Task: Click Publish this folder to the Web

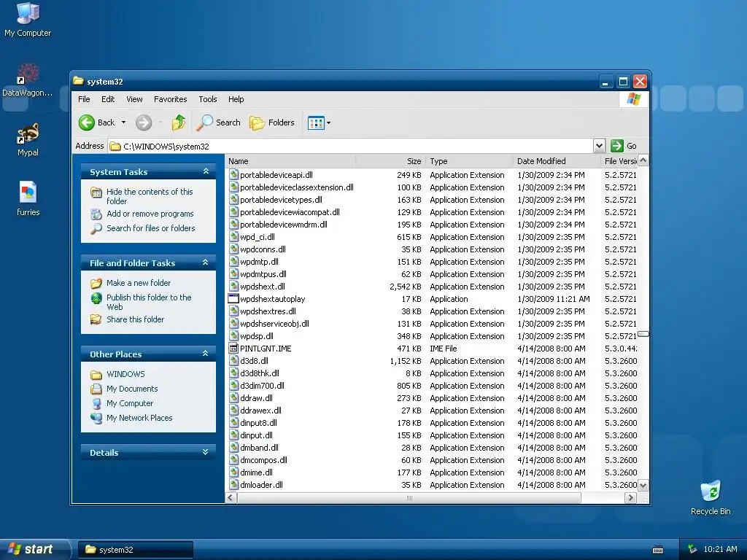Action: [x=149, y=302]
